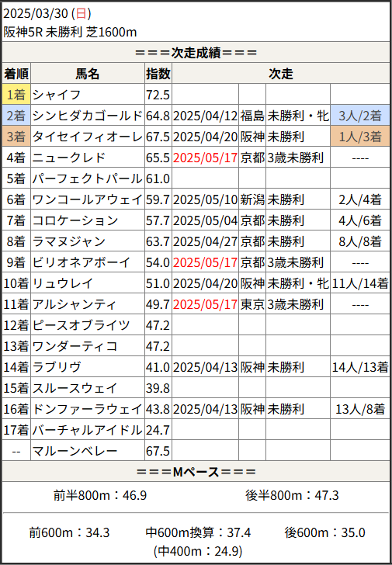This screenshot has width=392, height=565.
Task: Click horse name シャイフ in first row
Action: 57,95
